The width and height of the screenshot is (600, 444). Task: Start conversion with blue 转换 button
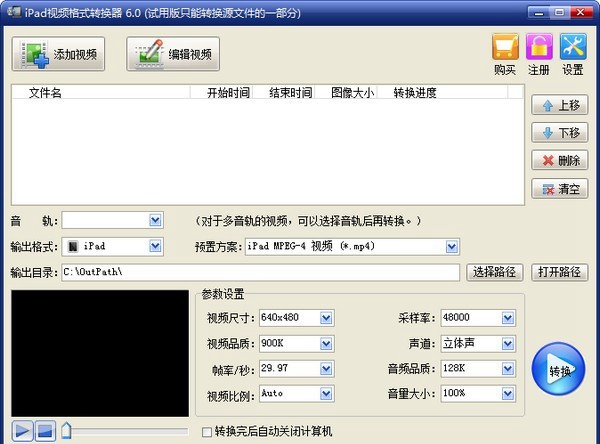click(x=558, y=369)
